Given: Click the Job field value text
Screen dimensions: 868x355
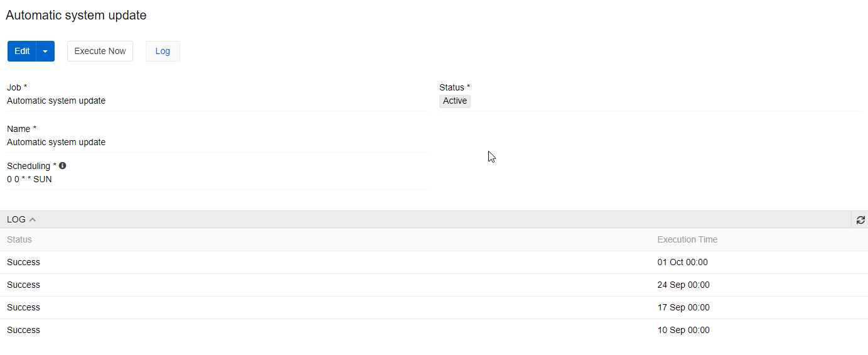Looking at the screenshot, I should click(x=56, y=101).
